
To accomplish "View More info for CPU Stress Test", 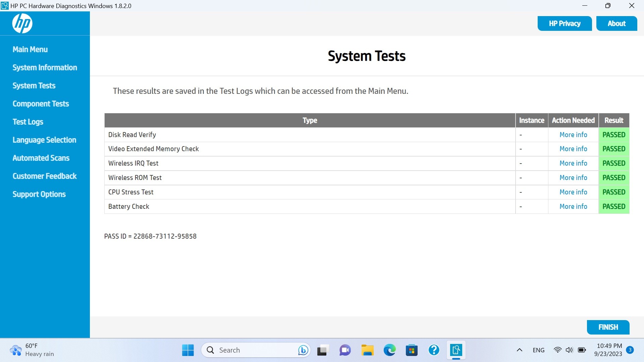I will point(573,192).
